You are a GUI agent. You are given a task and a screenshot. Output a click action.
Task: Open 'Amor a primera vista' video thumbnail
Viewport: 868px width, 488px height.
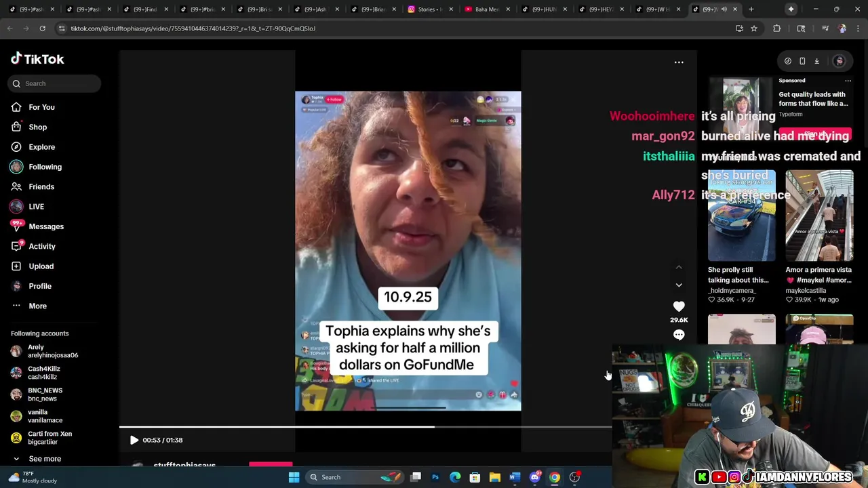coord(819,216)
